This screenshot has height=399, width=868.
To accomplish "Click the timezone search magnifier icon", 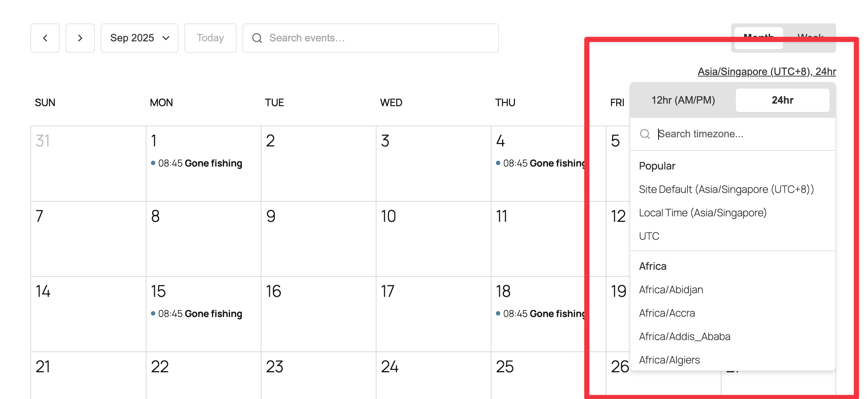I will [645, 134].
